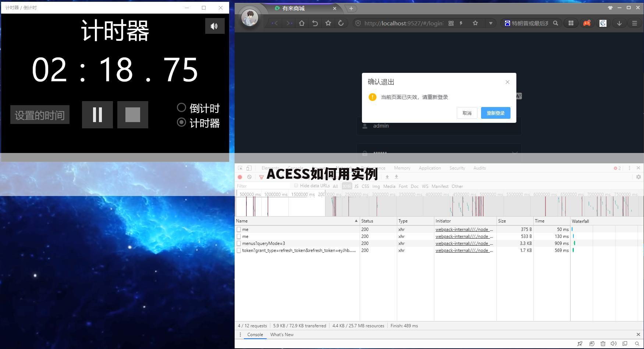The image size is (644, 349).
Task: Open the orange gamepad extension icon
Action: coord(587,23)
